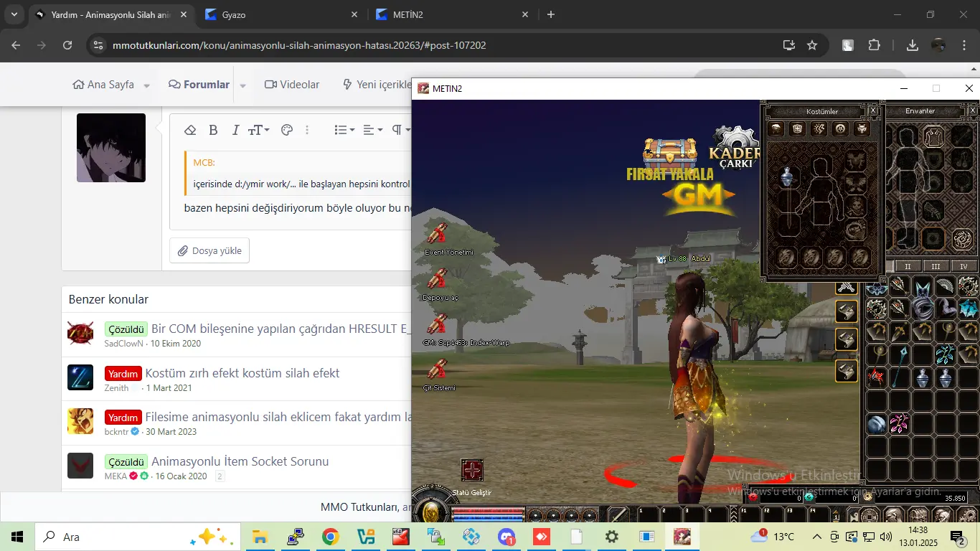Toggle italic formatting in the editor
The image size is (980, 551).
point(235,130)
